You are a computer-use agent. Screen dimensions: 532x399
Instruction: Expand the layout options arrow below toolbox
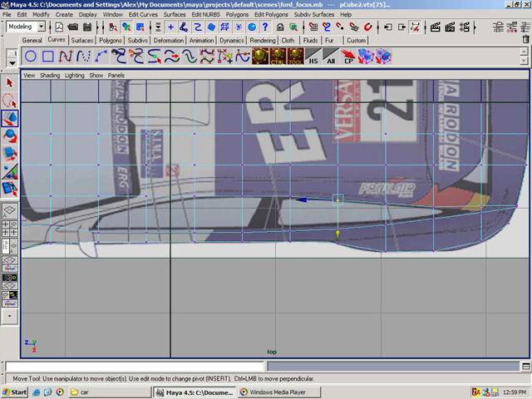10,316
